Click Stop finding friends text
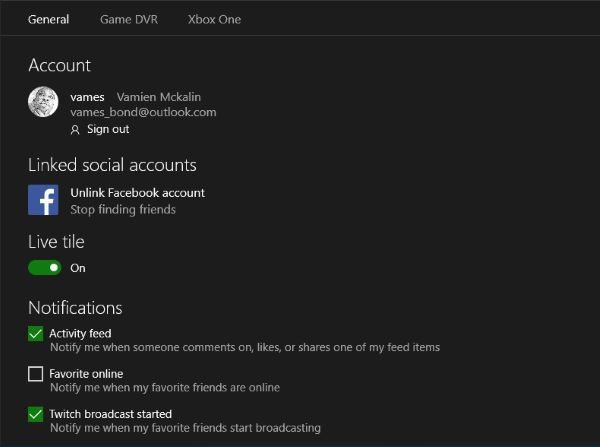 tap(123, 210)
